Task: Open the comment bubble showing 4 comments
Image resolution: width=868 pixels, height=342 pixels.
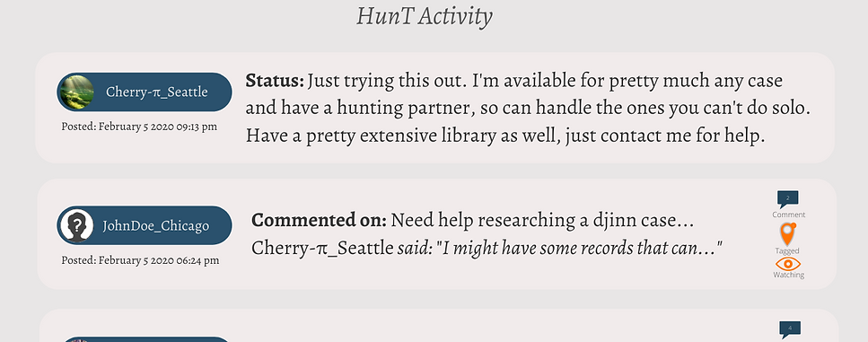Action: (x=790, y=329)
